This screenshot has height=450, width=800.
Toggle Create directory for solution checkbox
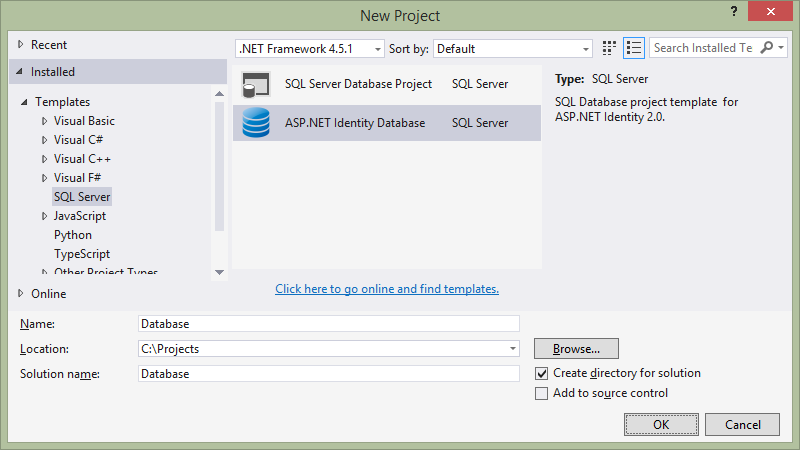pos(541,373)
